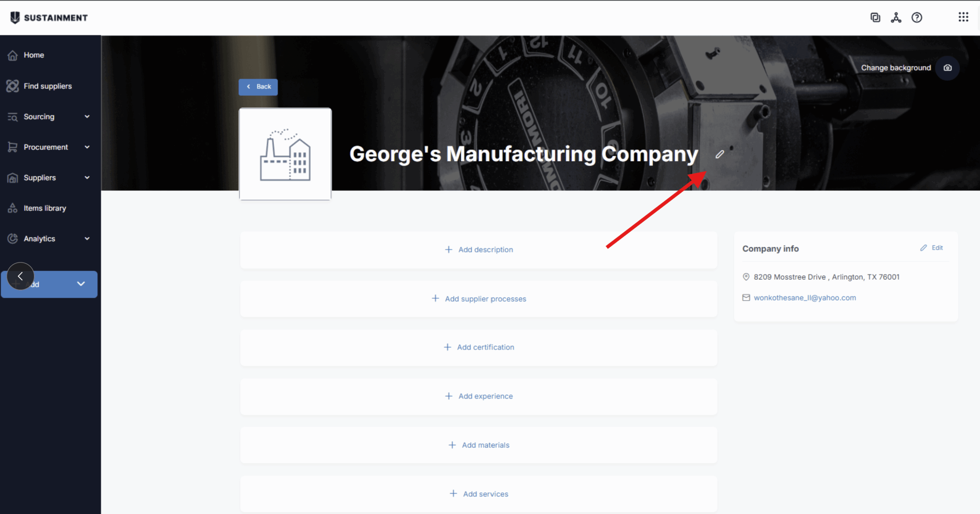980x514 pixels.
Task: Click the pencil icon beside company name
Action: pos(720,154)
